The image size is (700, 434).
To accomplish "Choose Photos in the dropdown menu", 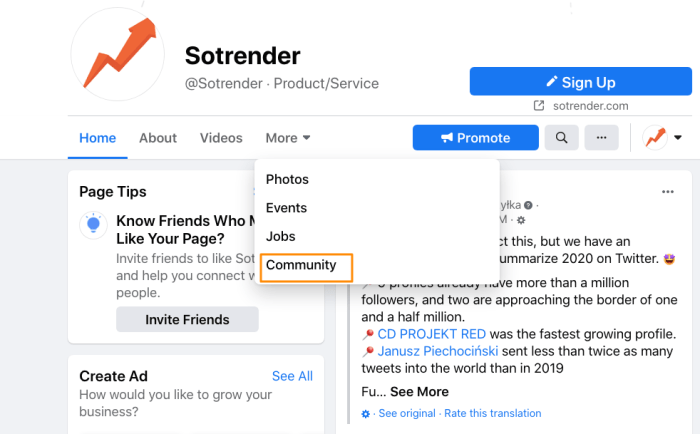I will click(x=287, y=179).
